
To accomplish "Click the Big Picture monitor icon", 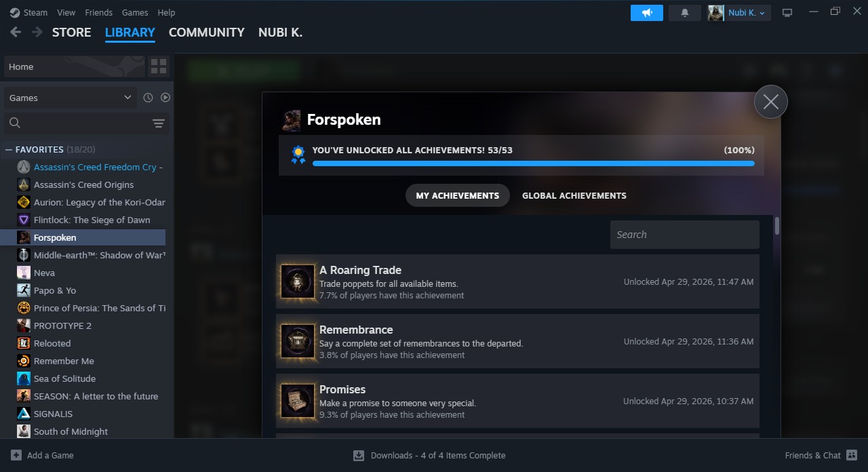I will pyautogui.click(x=787, y=13).
